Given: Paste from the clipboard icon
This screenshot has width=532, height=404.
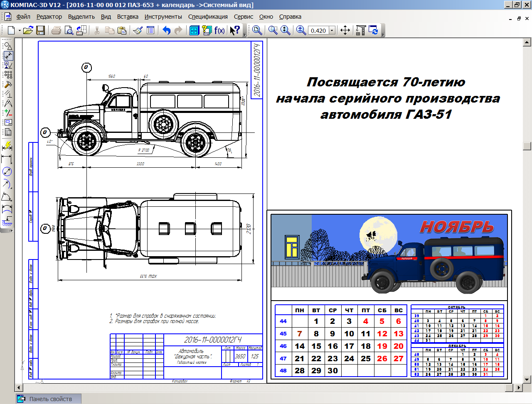Looking at the screenshot, I should pos(122,30).
